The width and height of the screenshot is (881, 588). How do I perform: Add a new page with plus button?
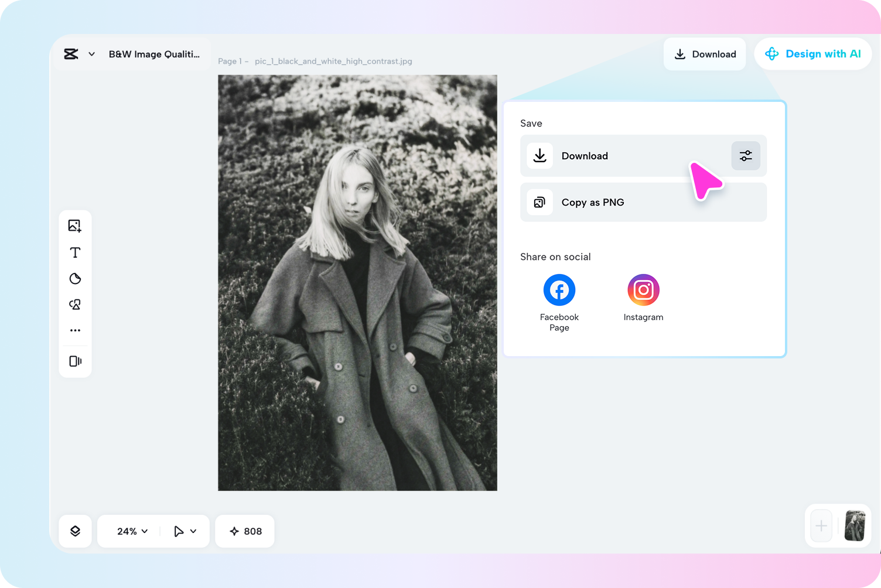click(x=821, y=526)
